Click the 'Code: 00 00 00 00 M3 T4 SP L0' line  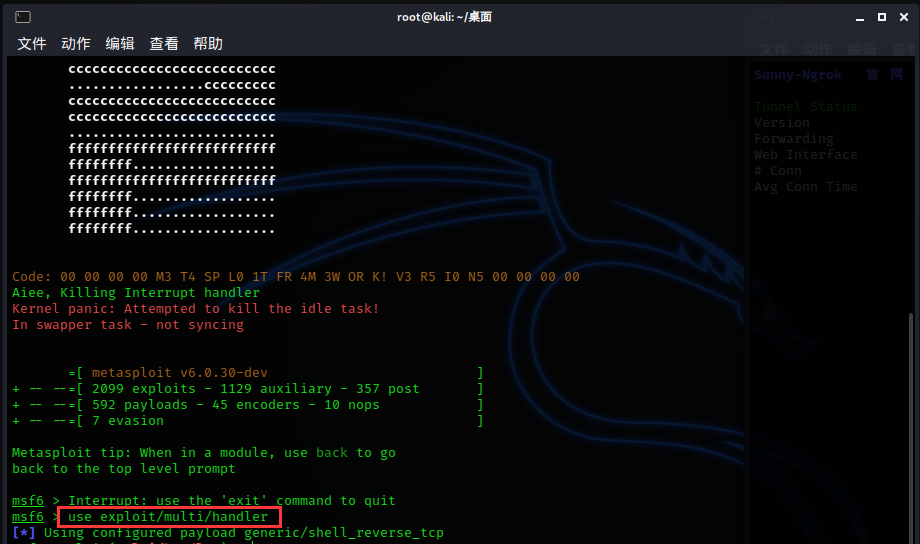pos(296,276)
